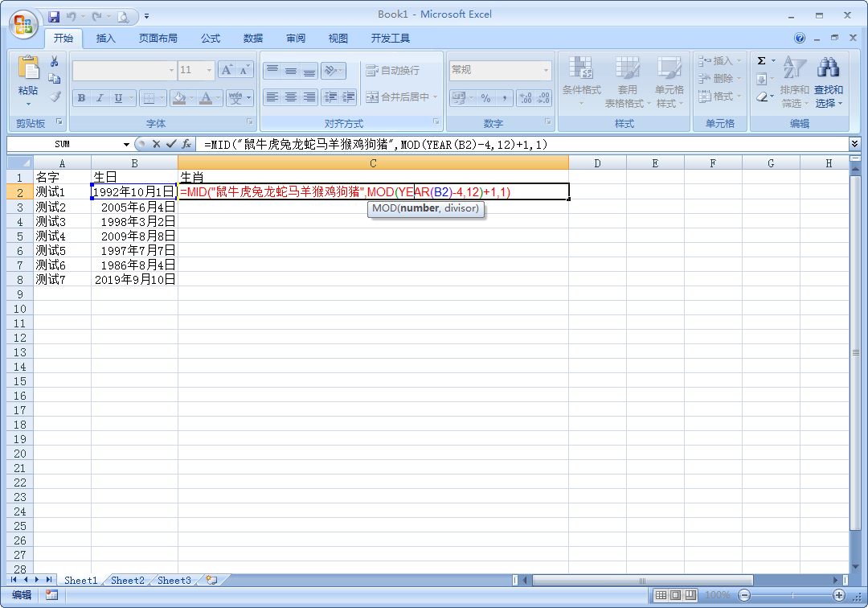Click the Insert Function fx icon

click(187, 144)
